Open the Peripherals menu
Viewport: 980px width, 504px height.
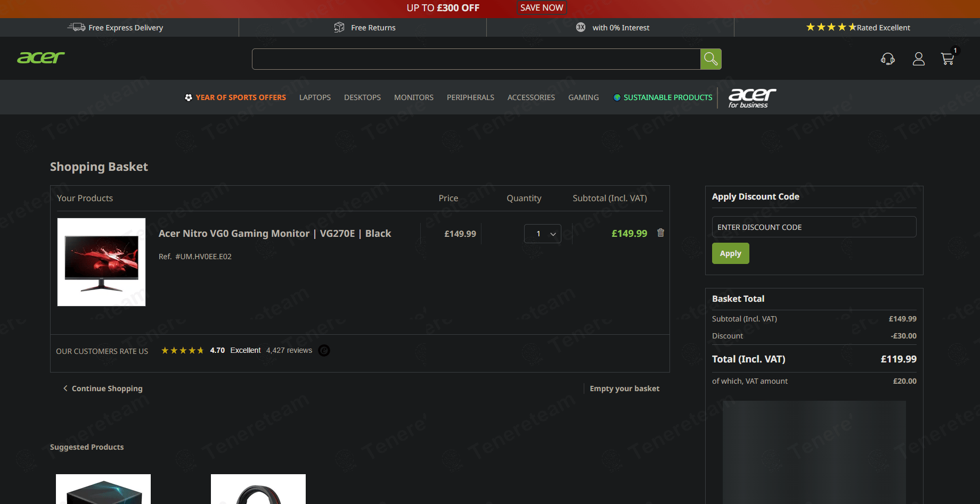(470, 97)
